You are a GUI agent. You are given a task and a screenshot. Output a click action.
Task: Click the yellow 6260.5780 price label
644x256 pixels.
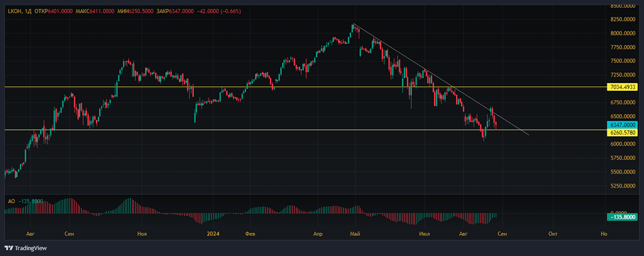[623, 132]
